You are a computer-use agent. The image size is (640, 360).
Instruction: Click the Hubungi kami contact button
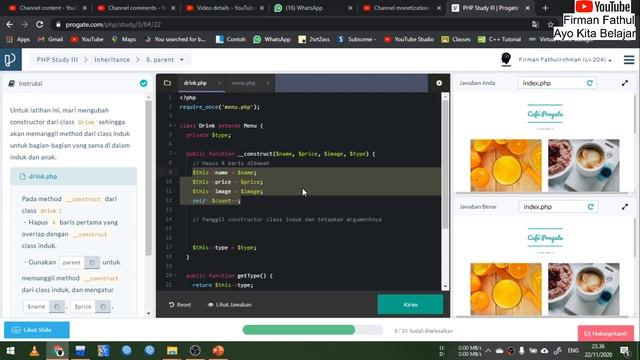click(606, 333)
